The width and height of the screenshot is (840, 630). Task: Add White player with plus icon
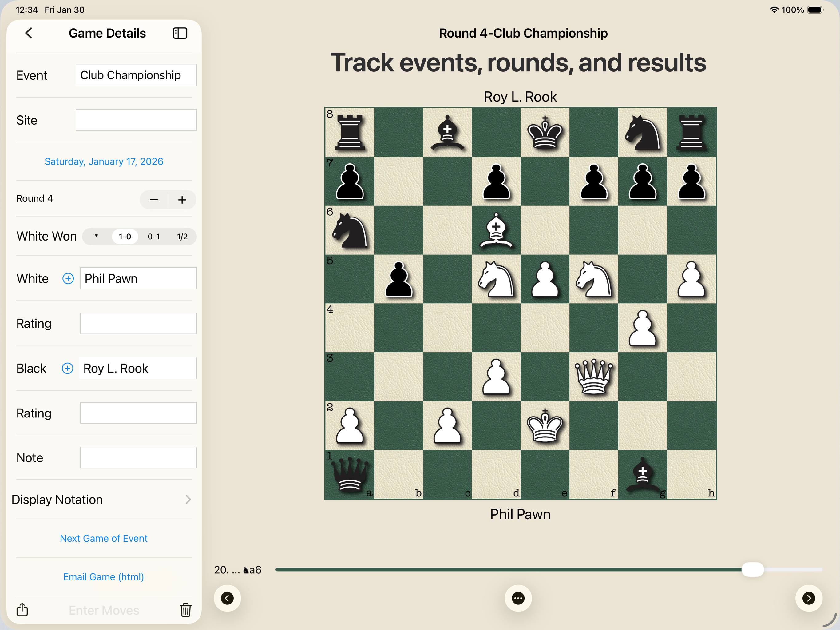pos(68,278)
